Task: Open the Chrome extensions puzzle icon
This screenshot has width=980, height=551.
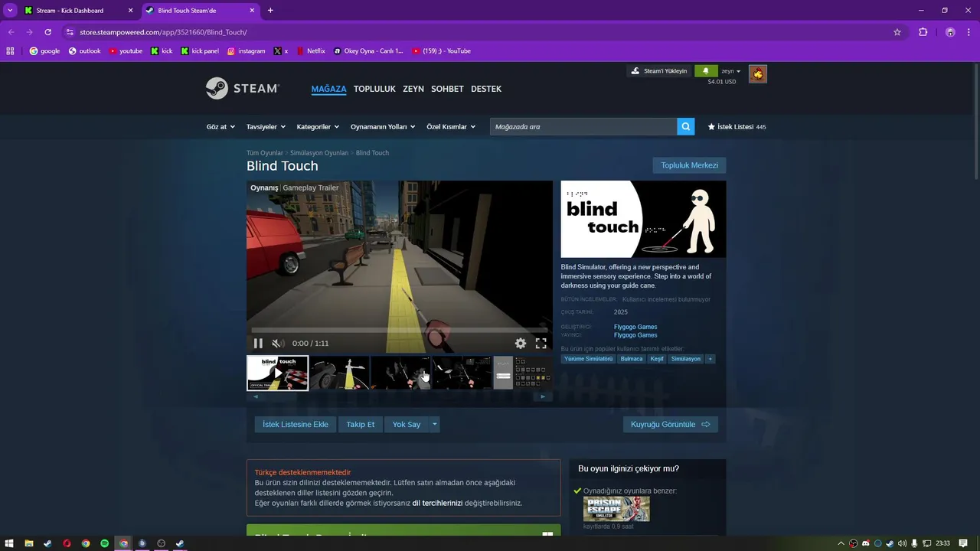Action: tap(923, 32)
